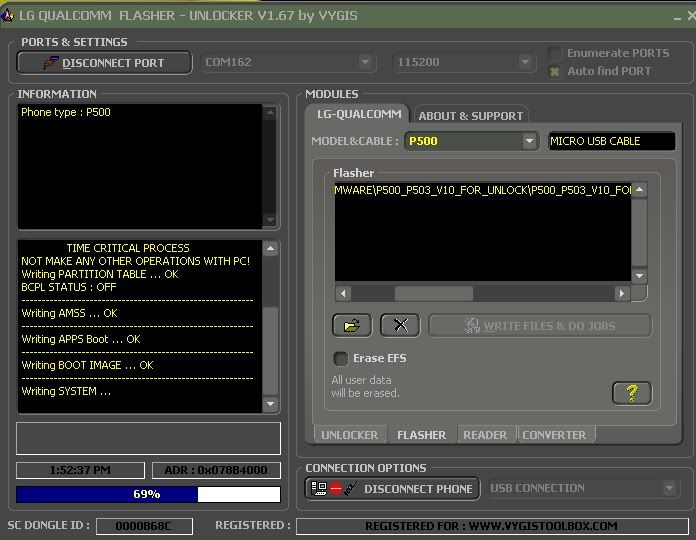Click the log panel down scroll arrow
Viewport: 696px width, 540px height.
(270, 404)
